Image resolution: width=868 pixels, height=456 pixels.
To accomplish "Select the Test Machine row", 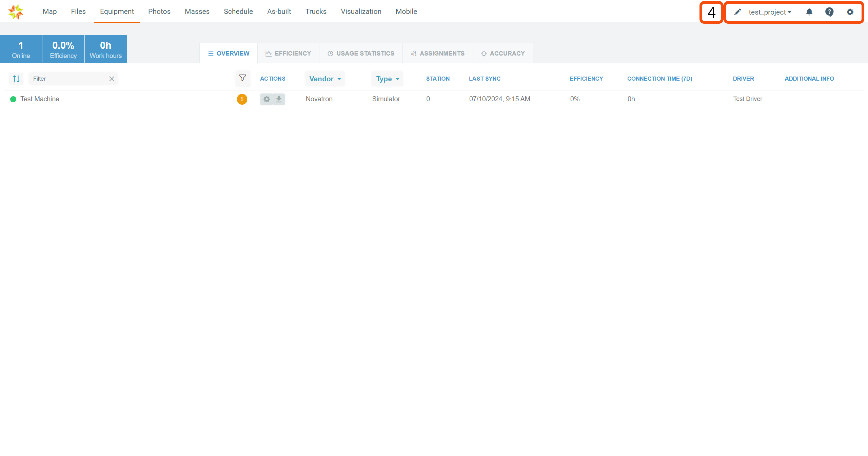I will coord(40,99).
